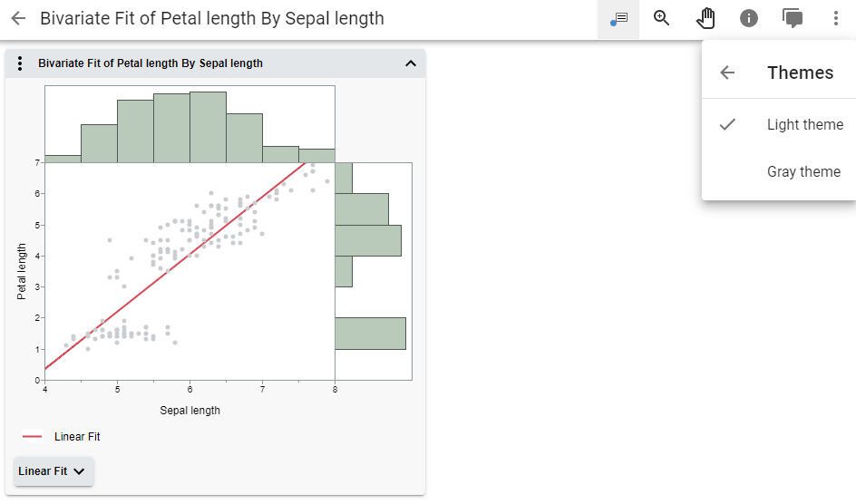
Task: Expand the Linear Fit dropdown
Action: click(x=53, y=471)
